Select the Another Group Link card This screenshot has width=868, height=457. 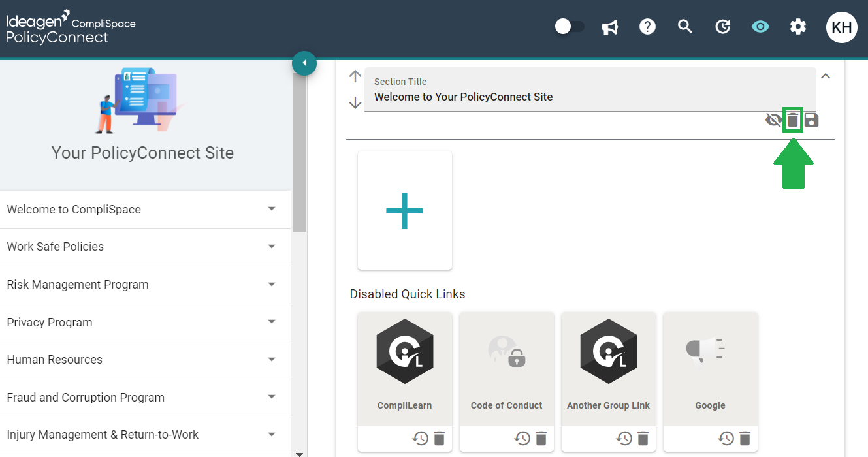pyautogui.click(x=609, y=369)
